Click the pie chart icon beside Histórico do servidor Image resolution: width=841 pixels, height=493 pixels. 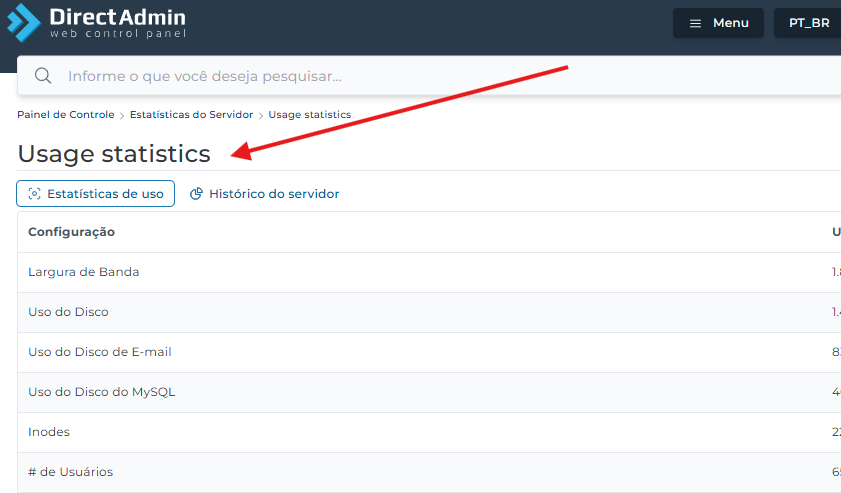[x=197, y=194]
